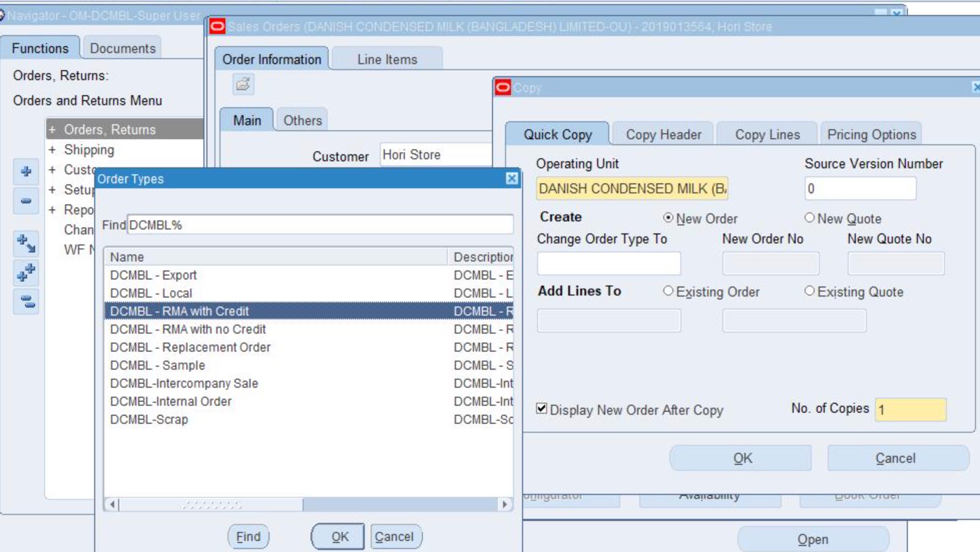Select DCMBL - Replacement Order from list

pos(190,347)
